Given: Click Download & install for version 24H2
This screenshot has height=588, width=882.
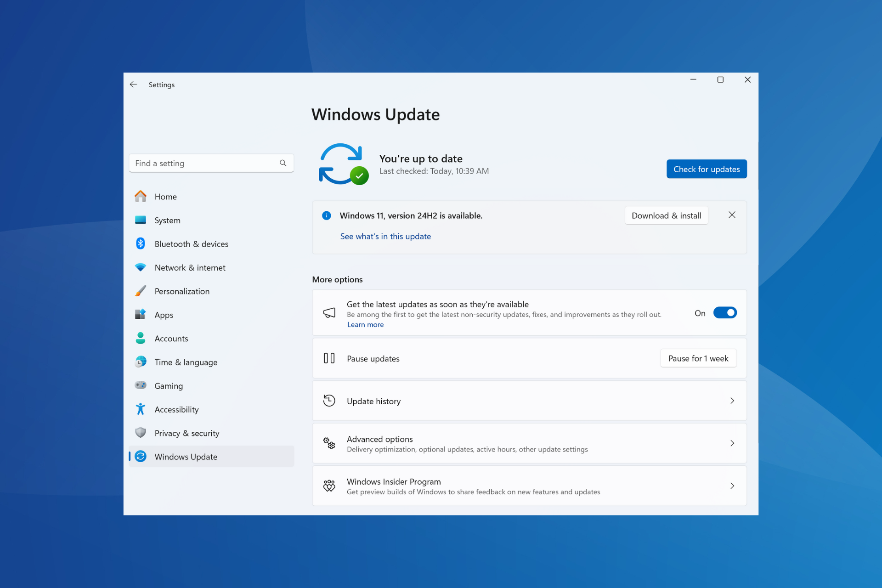Looking at the screenshot, I should (666, 215).
